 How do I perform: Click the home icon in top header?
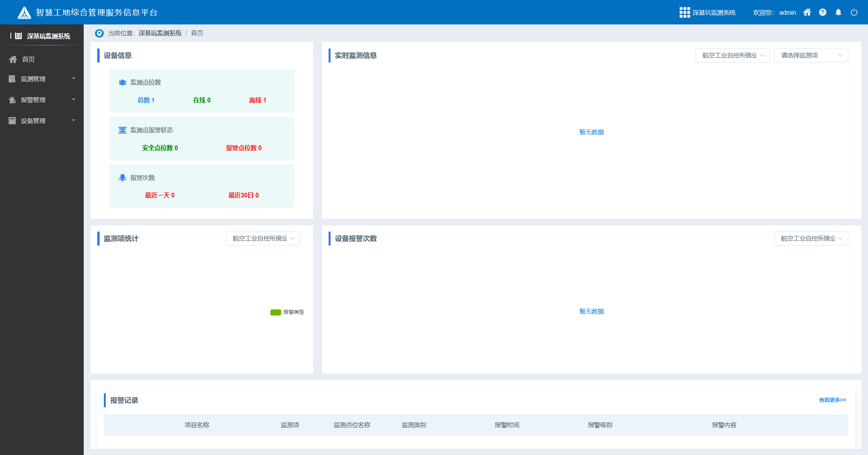coord(807,12)
